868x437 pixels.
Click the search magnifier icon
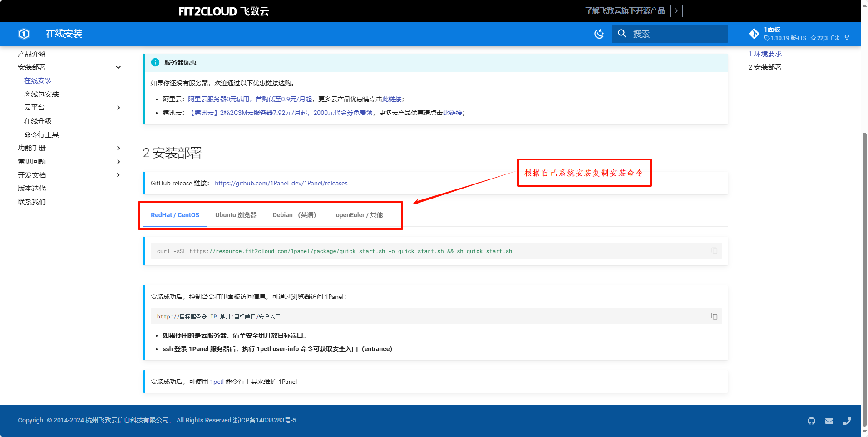click(622, 34)
